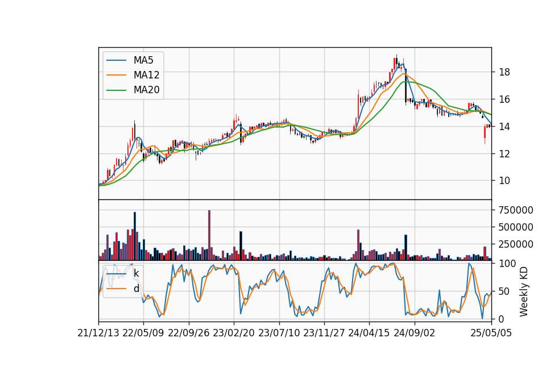Click the KD axis value 50
Viewport: 546px width, 392px height.
pos(504,291)
